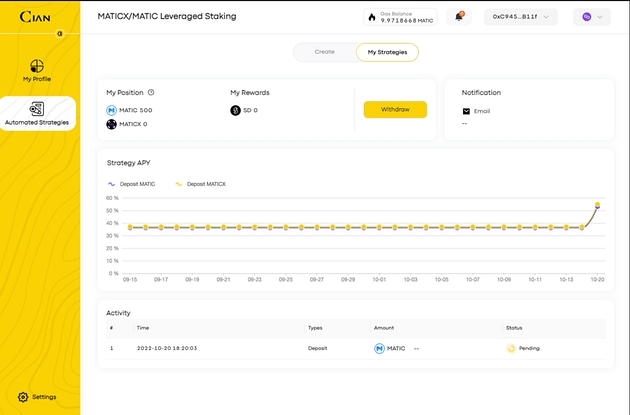Collapse the sidebar with the small arrow handle
Screen dimensions: 630x415
click(60, 33)
